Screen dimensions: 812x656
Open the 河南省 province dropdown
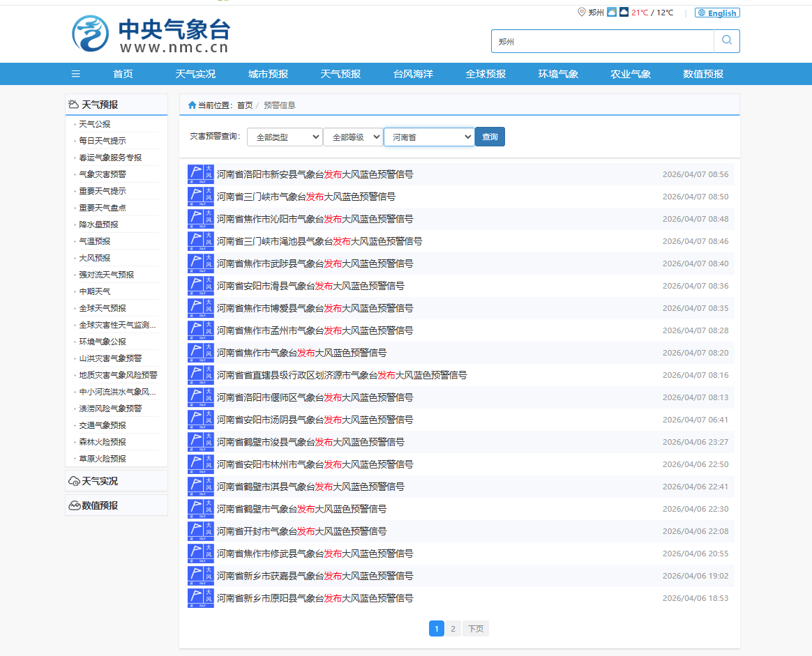tap(428, 137)
